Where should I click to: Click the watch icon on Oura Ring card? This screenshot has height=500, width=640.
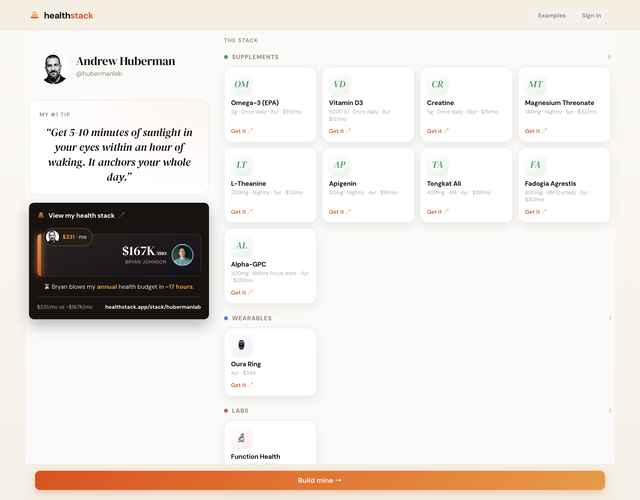(241, 345)
